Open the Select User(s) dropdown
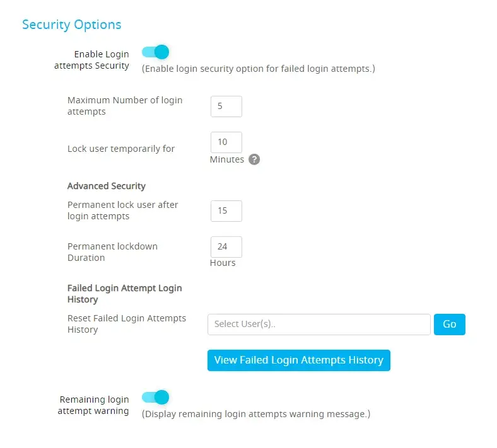497x448 pixels. click(319, 325)
